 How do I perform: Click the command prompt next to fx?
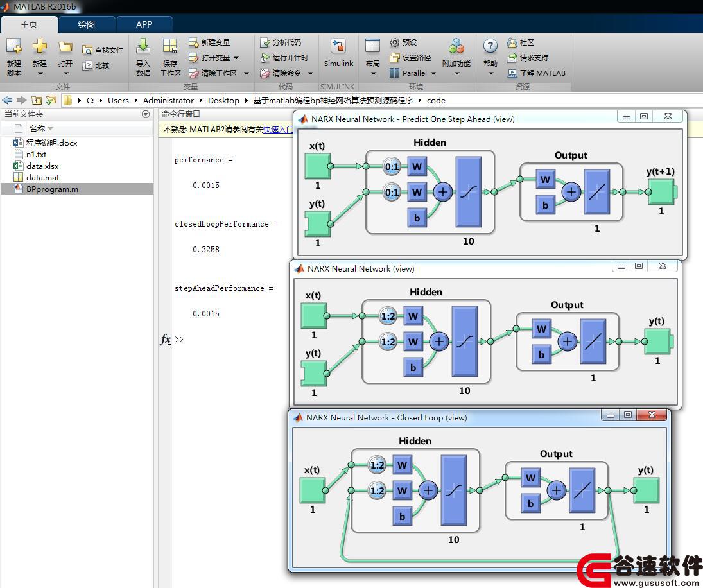[179, 340]
